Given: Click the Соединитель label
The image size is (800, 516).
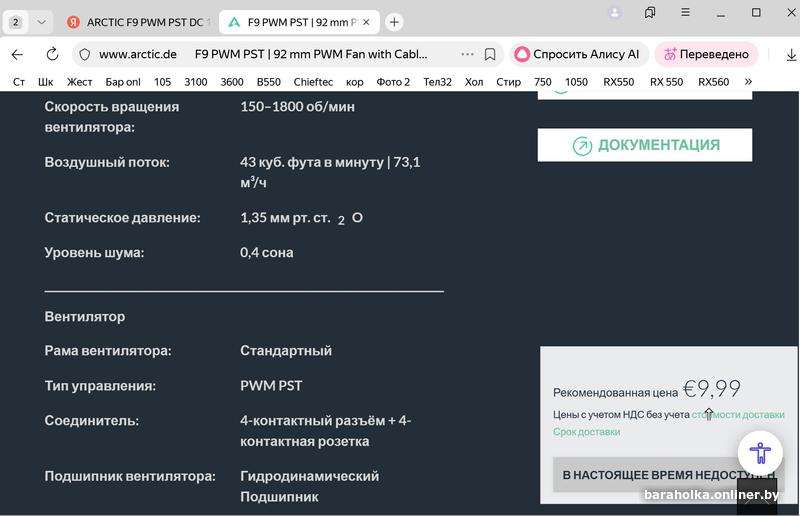Looking at the screenshot, I should 91,421.
